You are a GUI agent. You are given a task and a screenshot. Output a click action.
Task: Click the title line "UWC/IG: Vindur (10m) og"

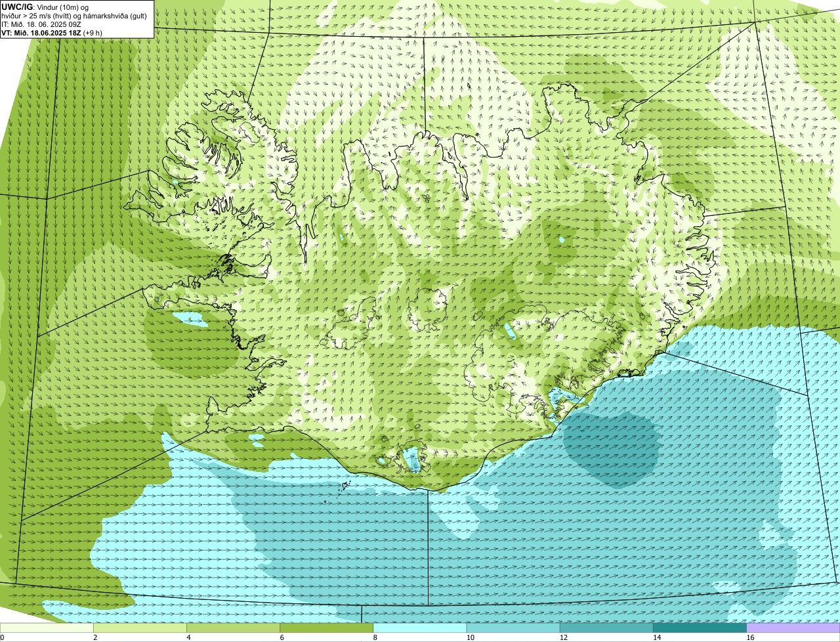coord(45,7)
